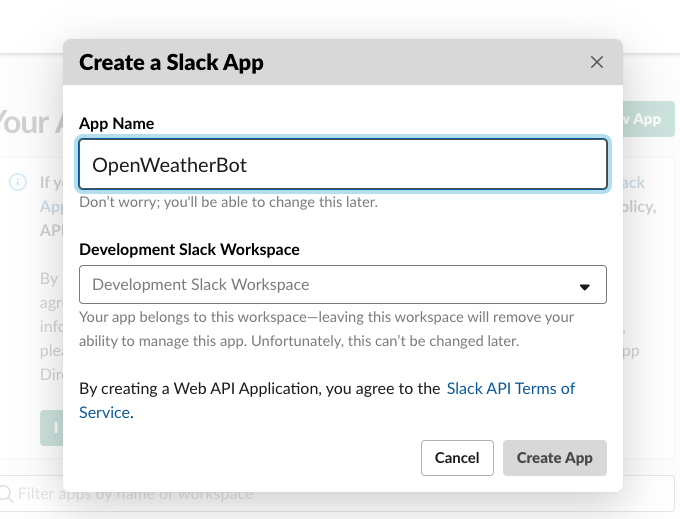Click the workspace dropdown caret arrow
The width and height of the screenshot is (680, 519).
tap(586, 286)
